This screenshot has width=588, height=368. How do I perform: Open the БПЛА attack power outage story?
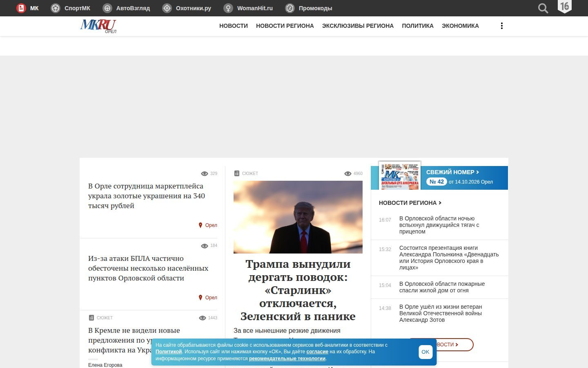click(148, 268)
